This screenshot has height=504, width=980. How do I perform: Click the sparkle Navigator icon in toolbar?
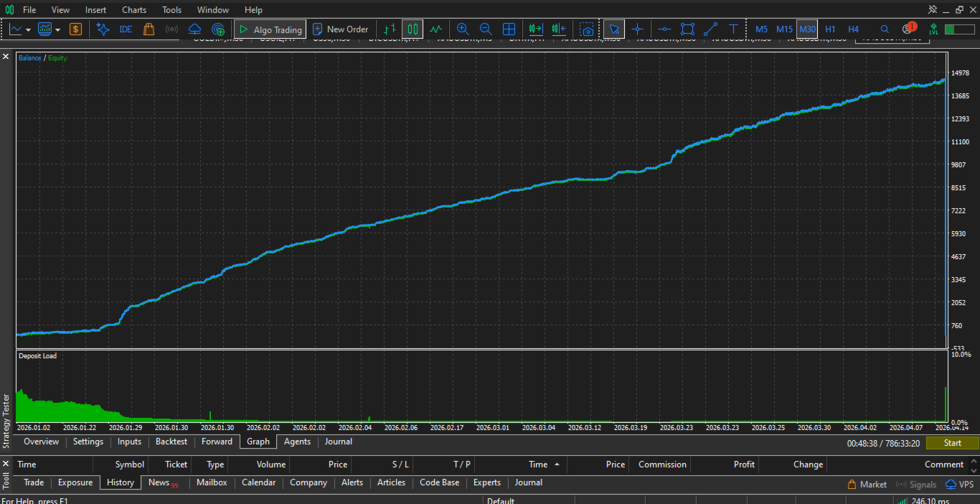(103, 29)
